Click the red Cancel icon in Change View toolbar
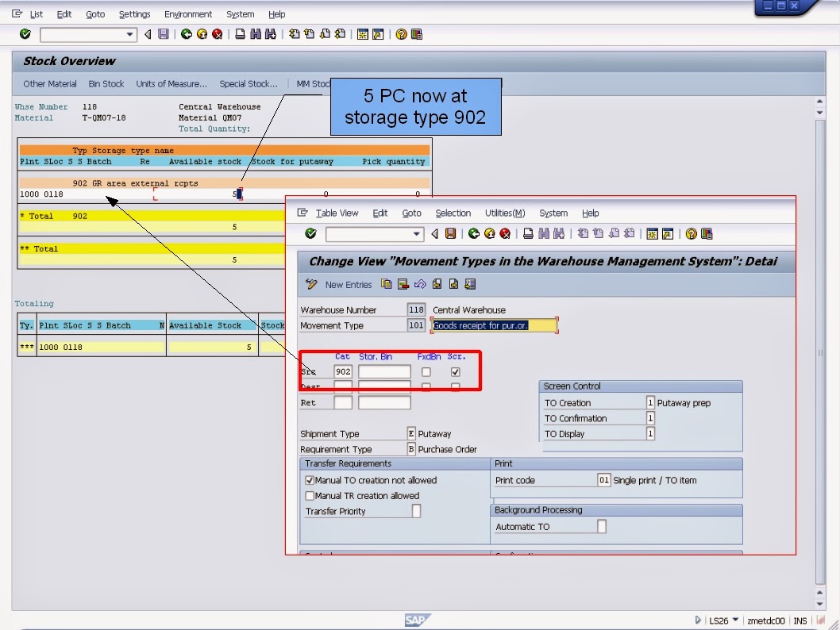The image size is (840, 630). coord(505,233)
